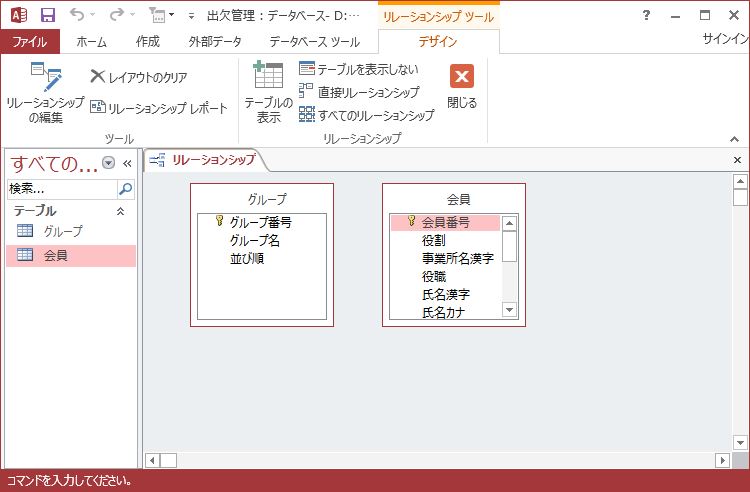Show すべてのリレーションシップ

pyautogui.click(x=367, y=115)
